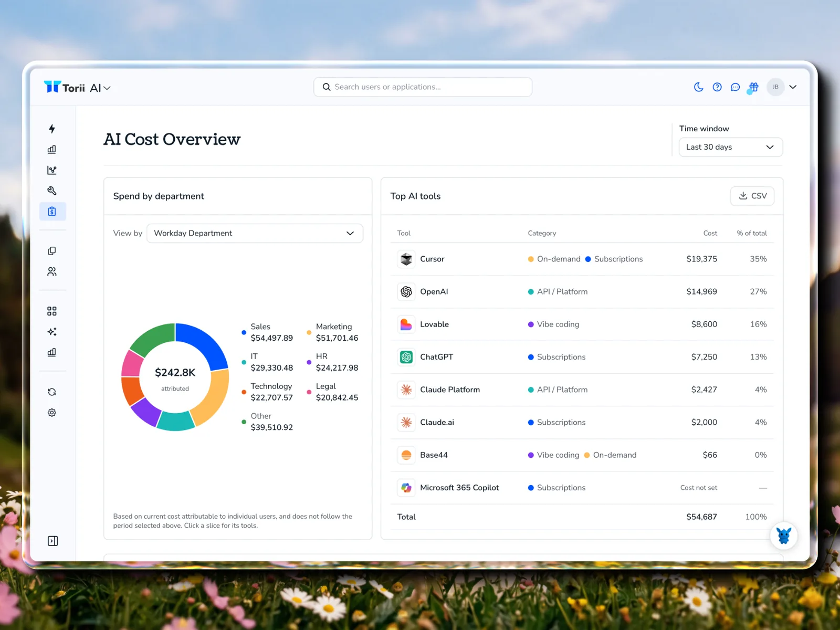Screen dimensions: 840x630
Task: Expand the sidebar with the panel icon
Action: coord(52,541)
